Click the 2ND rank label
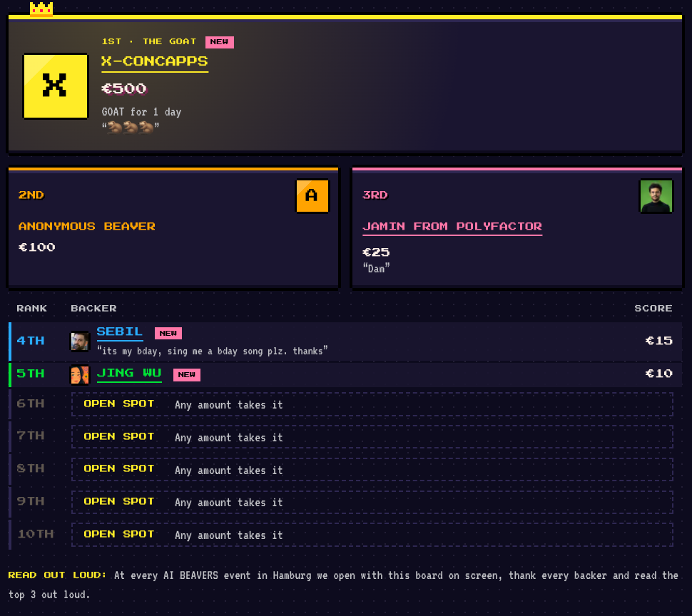This screenshot has height=616, width=692. (31, 195)
